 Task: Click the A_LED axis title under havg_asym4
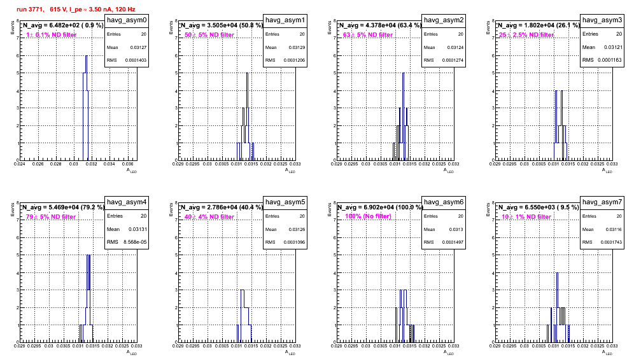coord(131,353)
